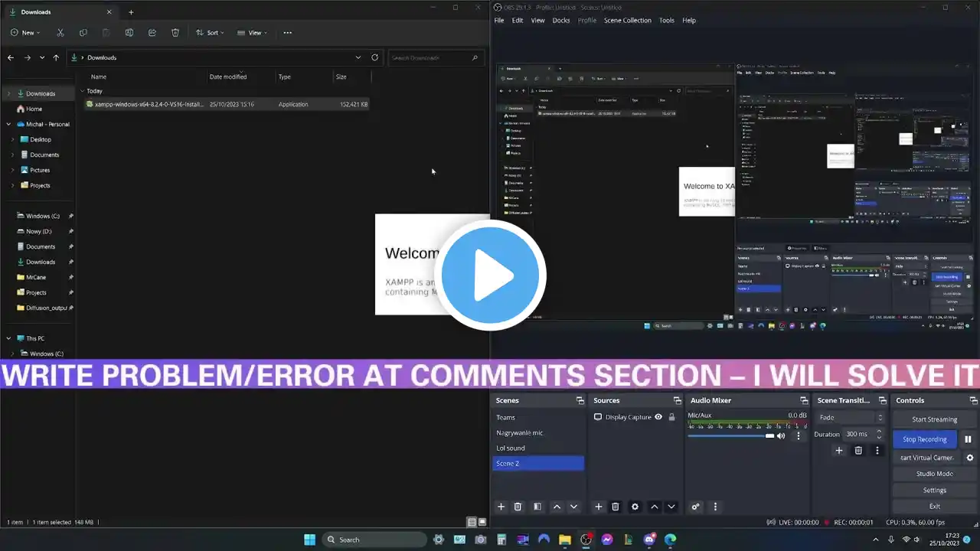Screen dimensions: 980x551
Task: Open transition properties three-dot menu
Action: tap(877, 451)
